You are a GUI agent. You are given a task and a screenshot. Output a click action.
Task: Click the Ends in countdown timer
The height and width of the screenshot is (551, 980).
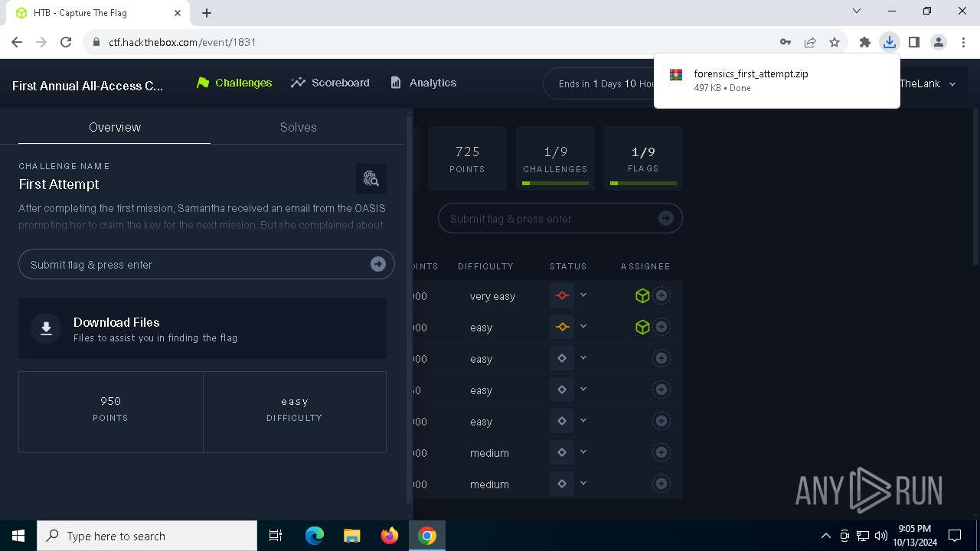pos(607,83)
